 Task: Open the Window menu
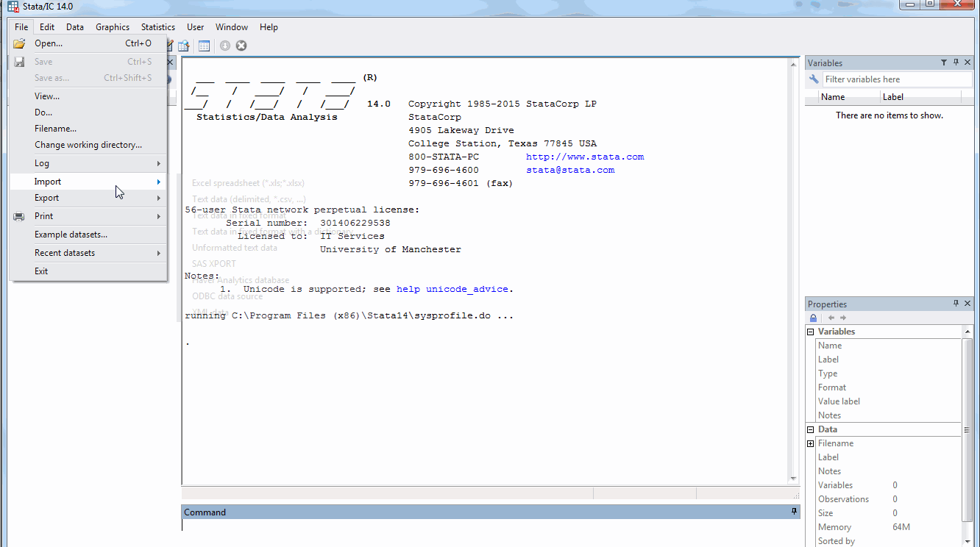tap(232, 27)
